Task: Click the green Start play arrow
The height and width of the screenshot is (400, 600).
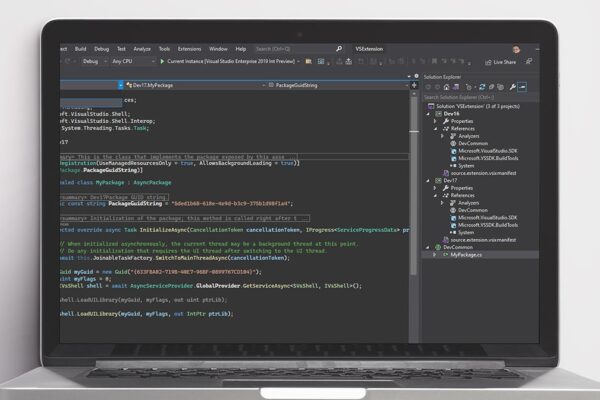Action: pos(162,61)
